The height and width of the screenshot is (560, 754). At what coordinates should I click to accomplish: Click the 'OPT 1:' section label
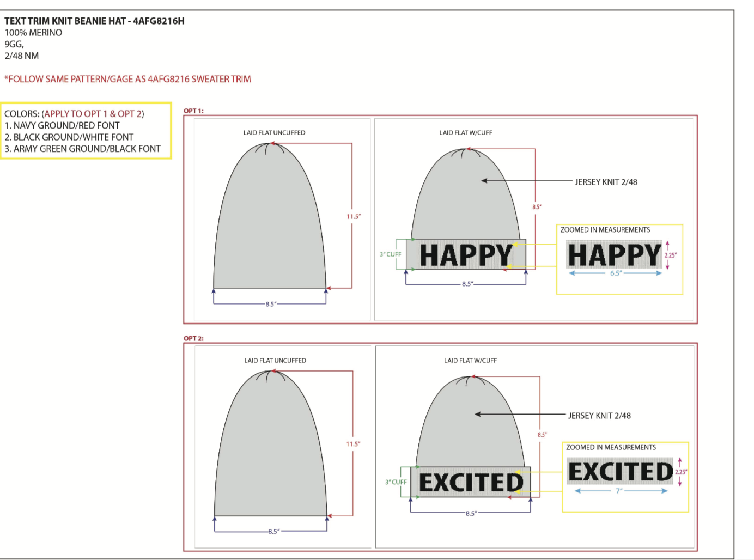193,111
